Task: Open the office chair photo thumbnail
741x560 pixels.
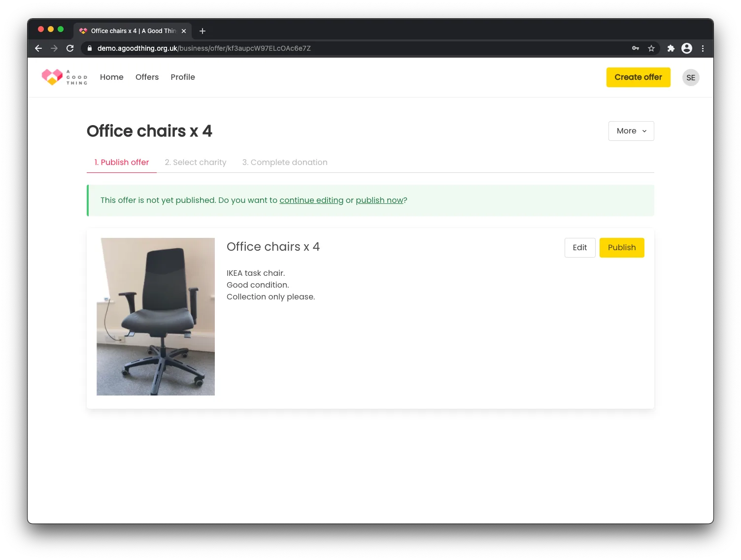Action: (156, 317)
